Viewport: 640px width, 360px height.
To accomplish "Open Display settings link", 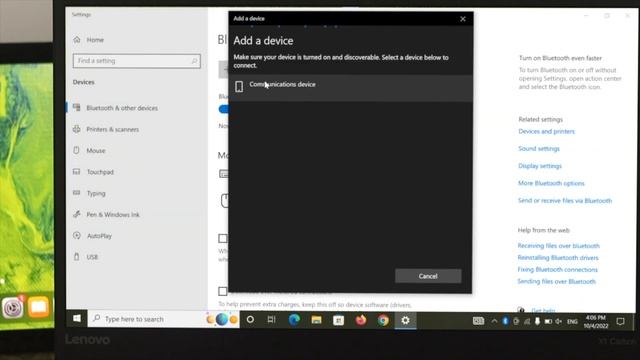I will click(540, 166).
